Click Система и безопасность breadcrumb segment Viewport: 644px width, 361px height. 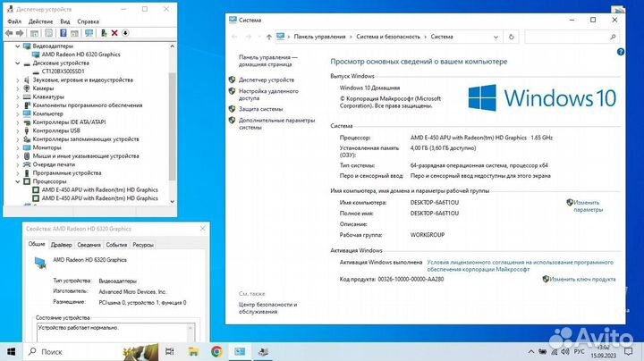(x=388, y=37)
